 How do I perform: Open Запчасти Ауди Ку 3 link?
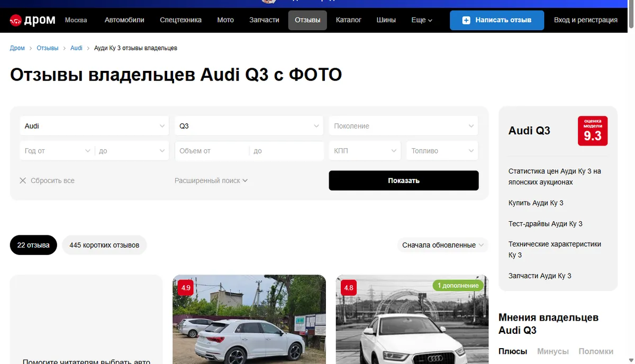[540, 276]
